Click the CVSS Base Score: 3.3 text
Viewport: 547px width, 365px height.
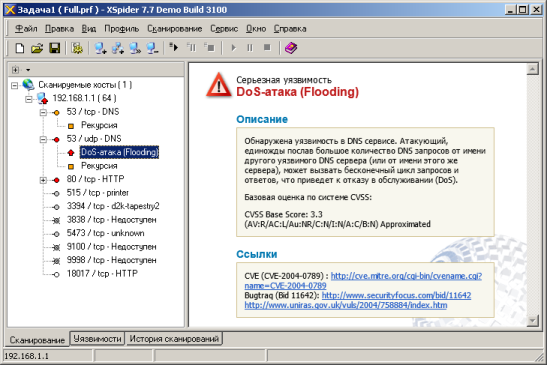(x=283, y=214)
